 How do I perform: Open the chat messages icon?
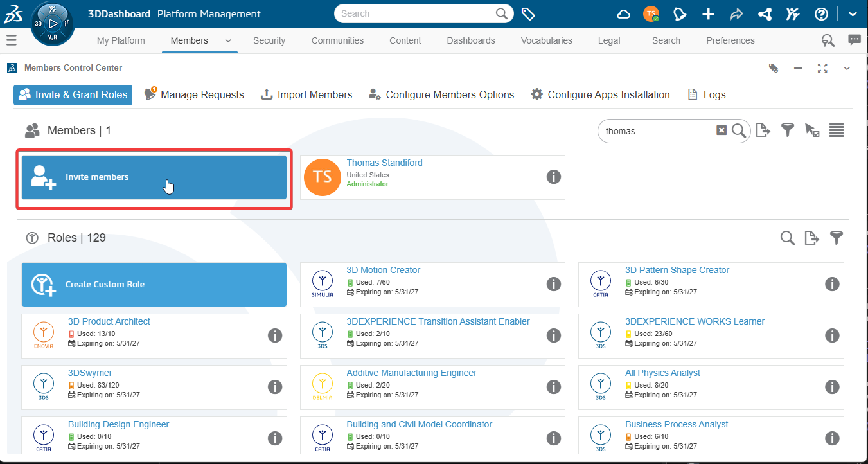pos(855,40)
